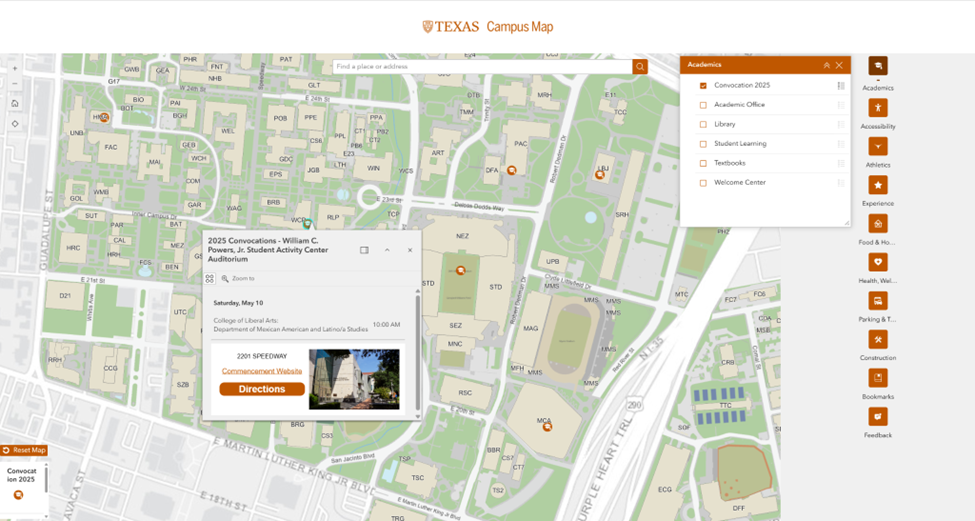The width and height of the screenshot is (975, 521).
Task: Click the convocation marker on the stadium field
Action: coord(461,270)
